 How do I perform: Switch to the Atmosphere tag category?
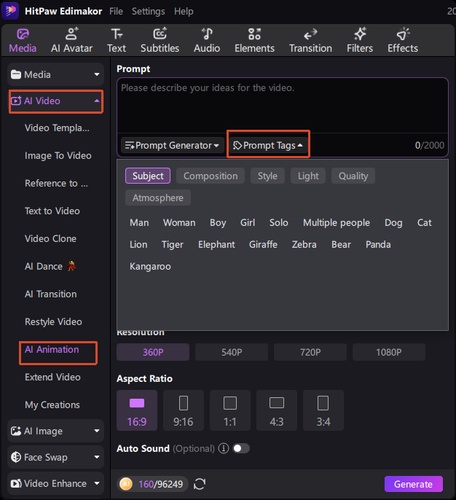[x=158, y=198]
